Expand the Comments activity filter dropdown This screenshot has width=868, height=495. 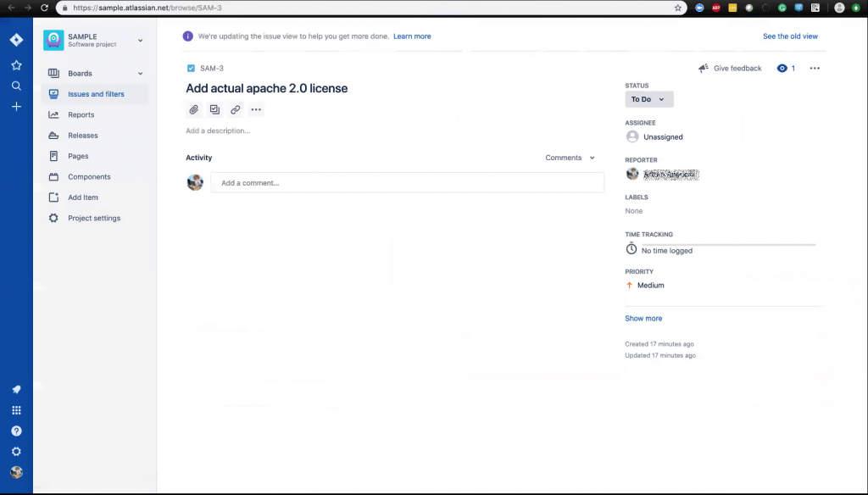click(x=570, y=158)
